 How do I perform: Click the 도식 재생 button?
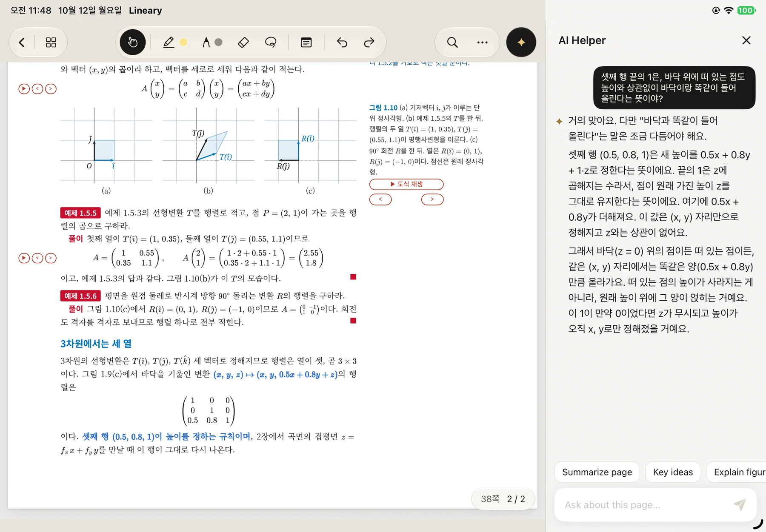(406, 184)
